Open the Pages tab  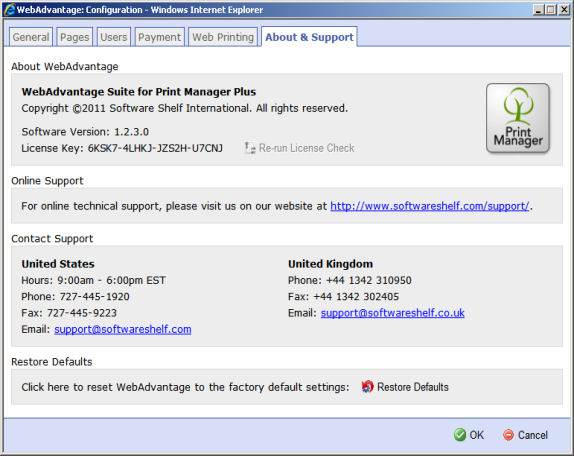(74, 37)
